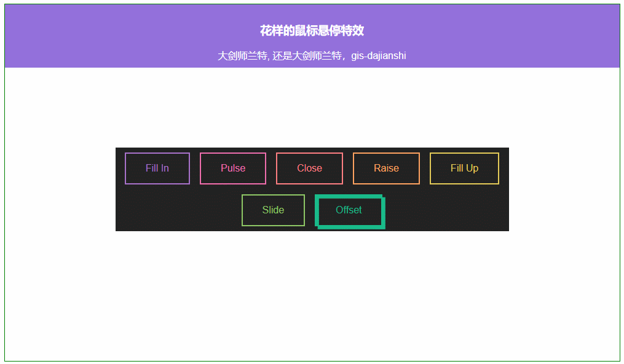Click the yellow Fill Up button
624x364 pixels.
click(x=464, y=168)
